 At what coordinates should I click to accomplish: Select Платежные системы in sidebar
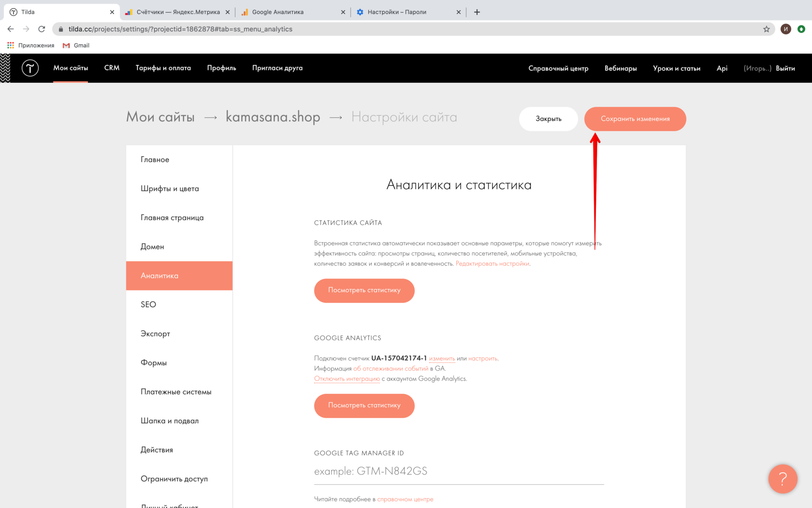[179, 392]
